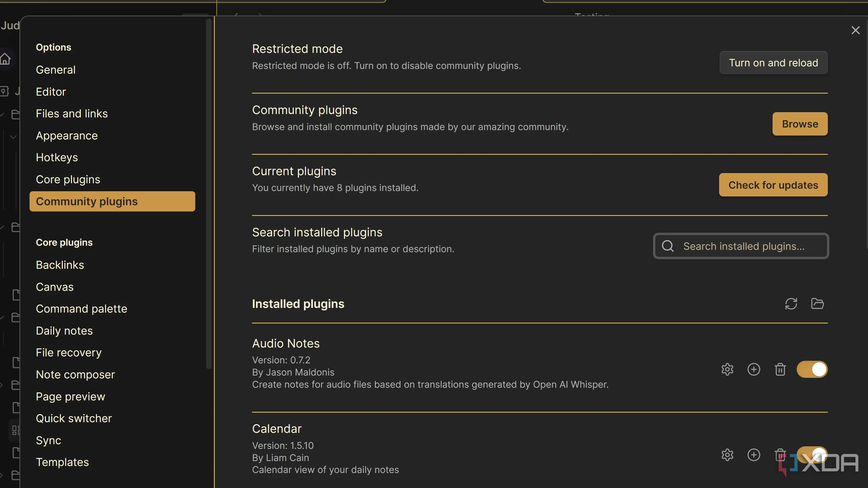Open Audio Notes plugin settings gear
868x488 pixels.
click(727, 369)
